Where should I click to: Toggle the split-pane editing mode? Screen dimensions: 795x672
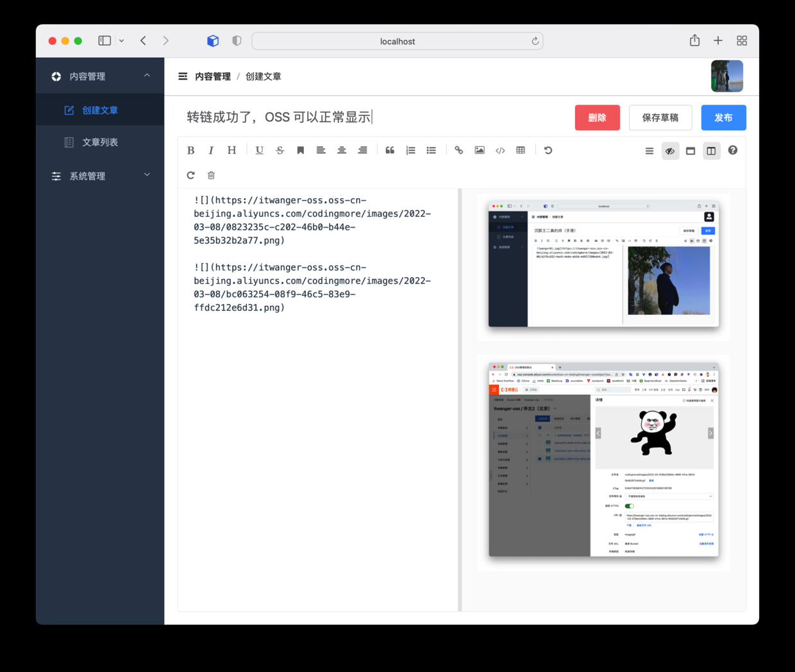tap(711, 151)
